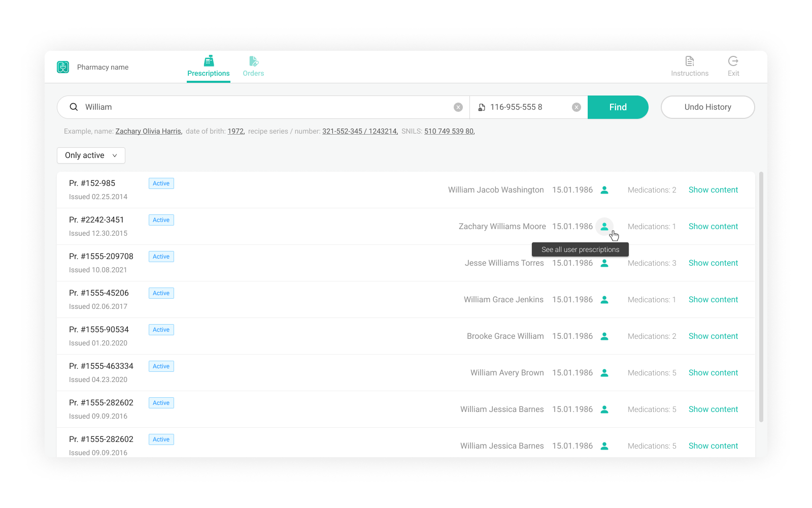
Task: See all prescriptions of William Grace Jenkins
Action: [604, 300]
